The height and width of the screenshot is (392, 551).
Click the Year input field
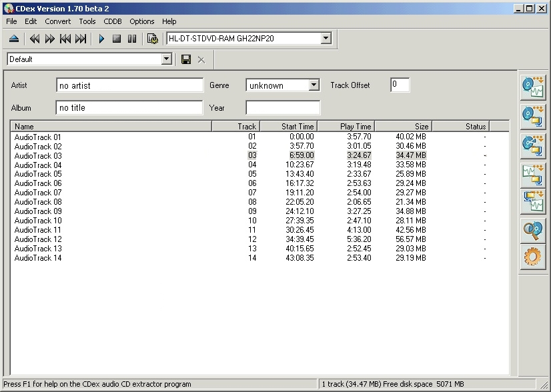pyautogui.click(x=283, y=107)
